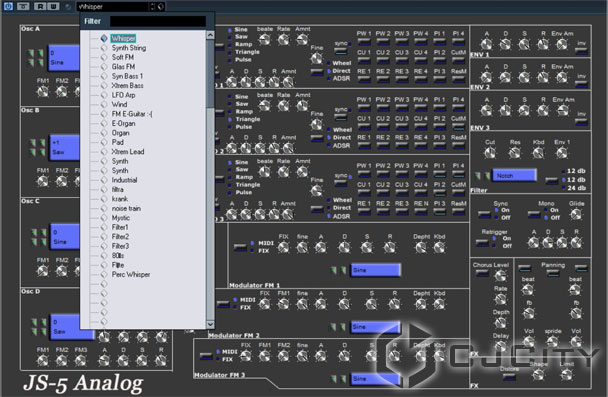Image resolution: width=608 pixels, height=397 pixels.
Task: Toggle the Retrigger On/Off switch
Action: (482, 242)
